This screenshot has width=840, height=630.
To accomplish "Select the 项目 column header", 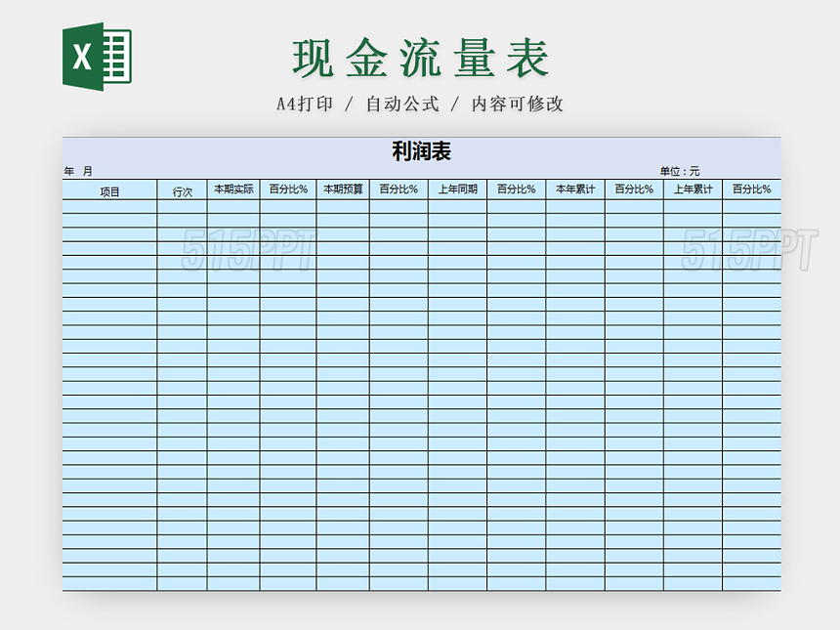I will (109, 191).
